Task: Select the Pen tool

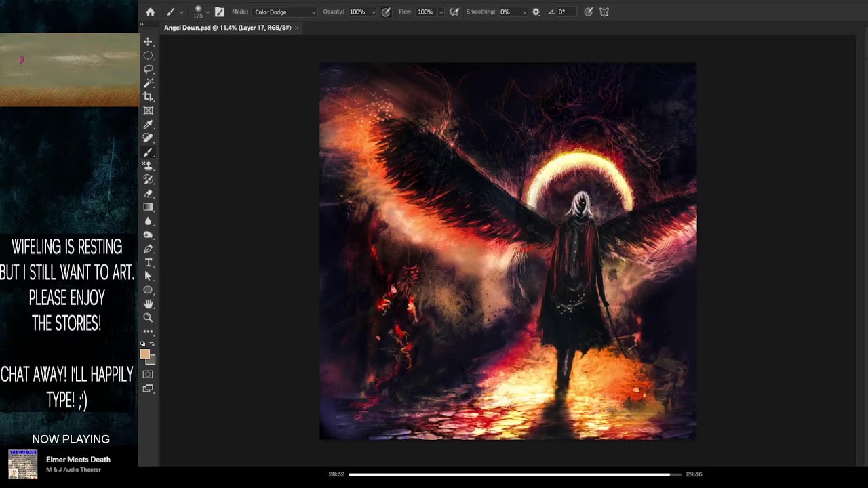Action: [x=148, y=249]
